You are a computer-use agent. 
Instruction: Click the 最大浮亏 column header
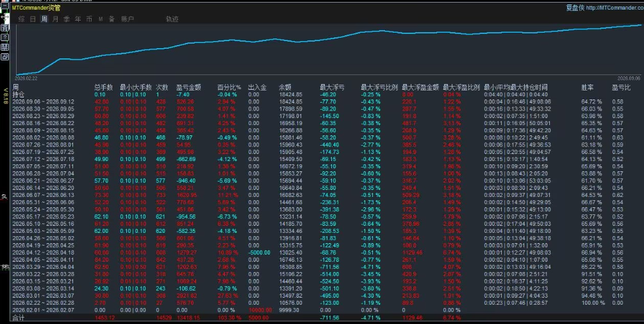click(x=332, y=87)
